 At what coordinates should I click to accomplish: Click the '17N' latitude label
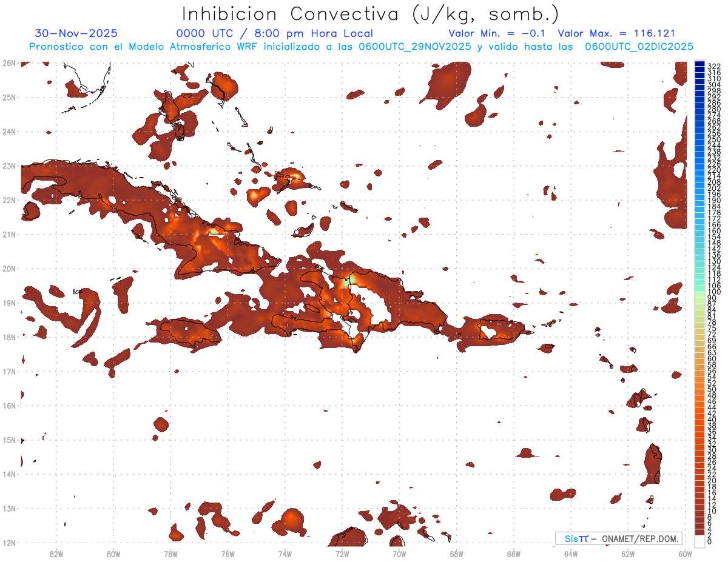pyautogui.click(x=8, y=371)
